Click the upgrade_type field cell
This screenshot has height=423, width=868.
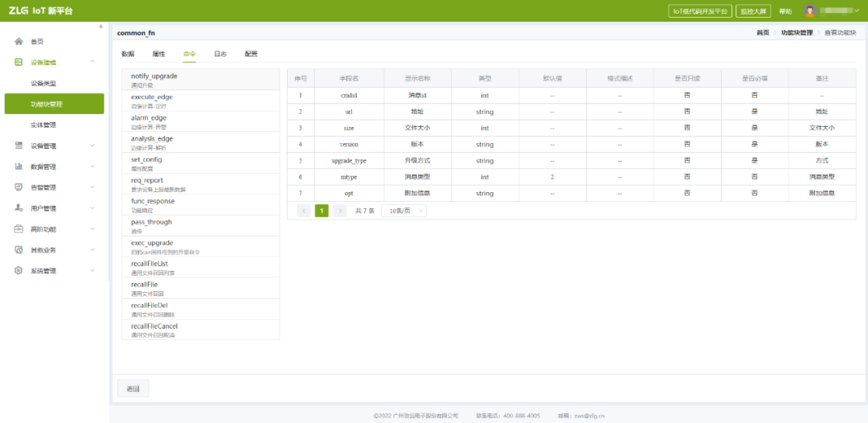[x=350, y=161]
